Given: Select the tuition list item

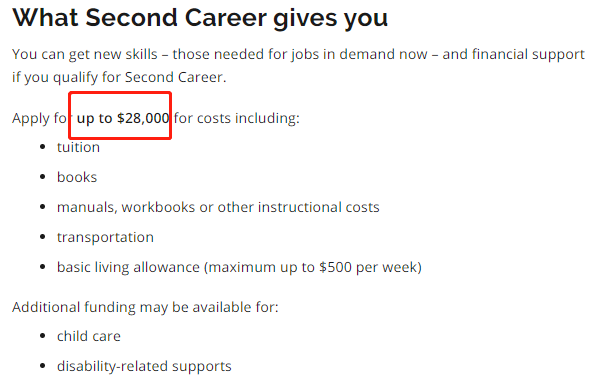Looking at the screenshot, I should [78, 147].
